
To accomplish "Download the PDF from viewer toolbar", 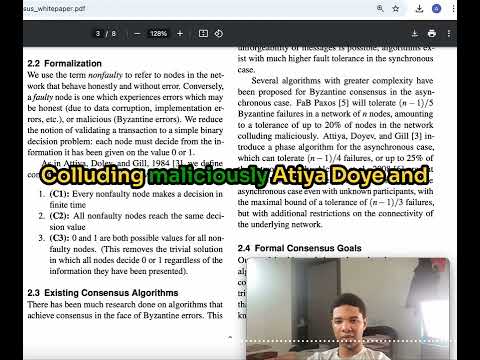I will tap(415, 34).
